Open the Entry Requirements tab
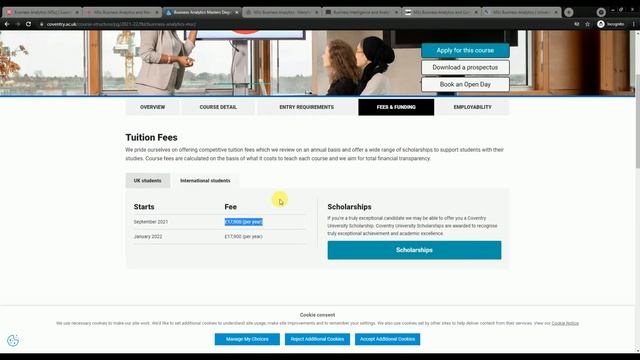Image resolution: width=640 pixels, height=360 pixels. (x=307, y=107)
